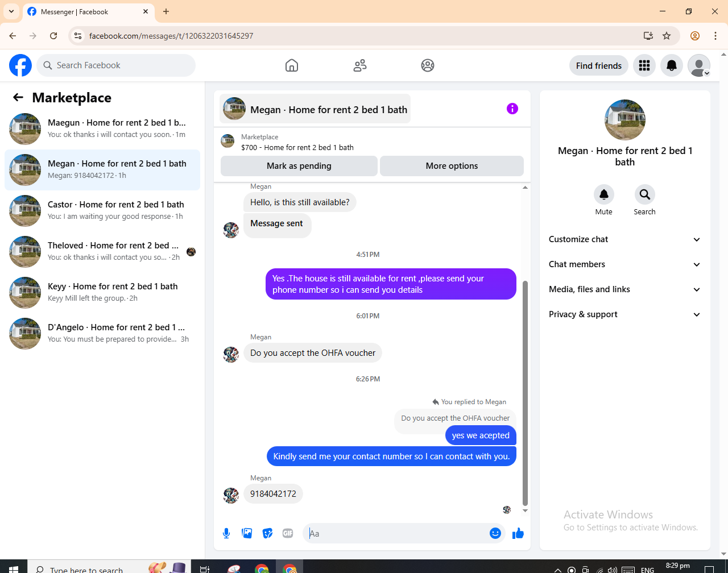This screenshot has width=728, height=573.
Task: Go back using the Marketplace arrow
Action: coord(18,98)
